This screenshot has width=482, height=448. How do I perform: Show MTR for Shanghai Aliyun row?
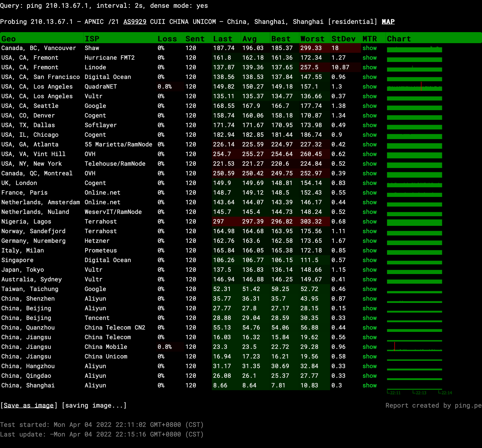tap(369, 385)
